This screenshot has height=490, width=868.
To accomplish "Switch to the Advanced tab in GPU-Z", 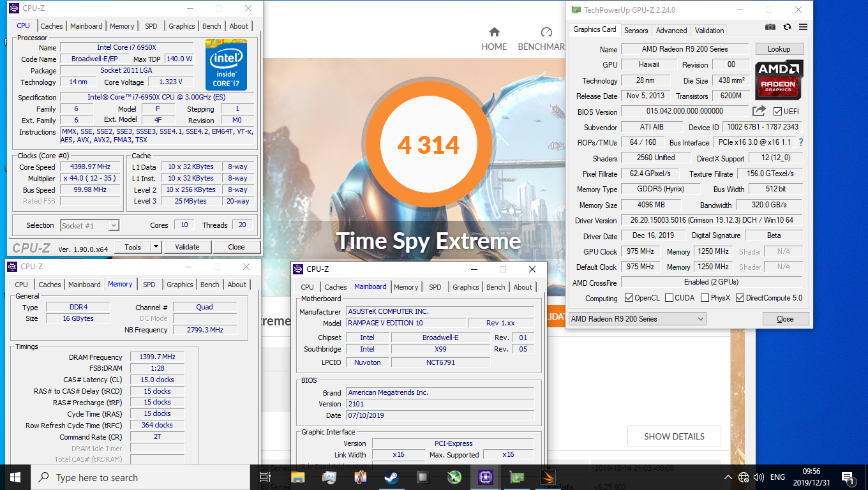I will coord(671,30).
